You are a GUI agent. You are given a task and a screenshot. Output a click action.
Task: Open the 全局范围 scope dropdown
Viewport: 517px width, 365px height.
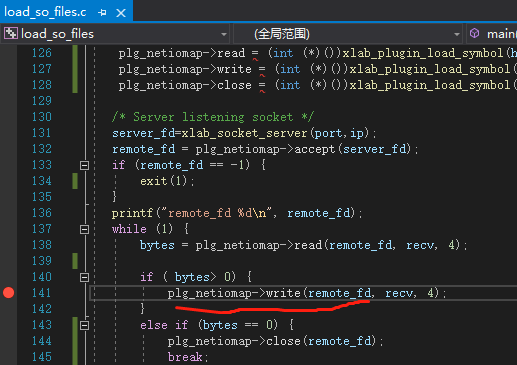456,34
